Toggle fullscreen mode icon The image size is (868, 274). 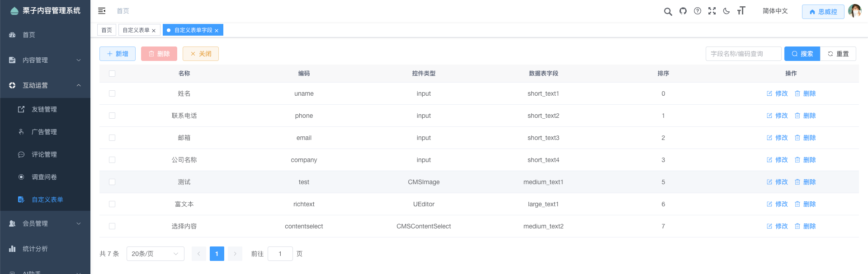(712, 11)
